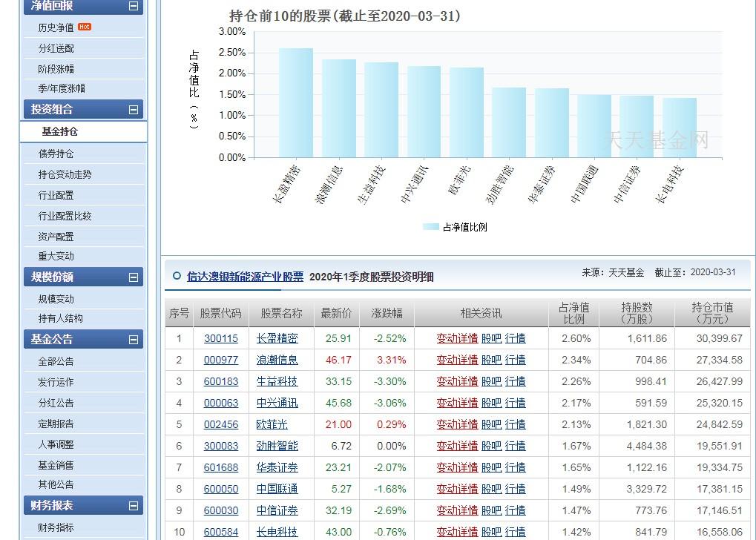Open 重大变动 in the sidebar
756x540 pixels.
coord(56,256)
